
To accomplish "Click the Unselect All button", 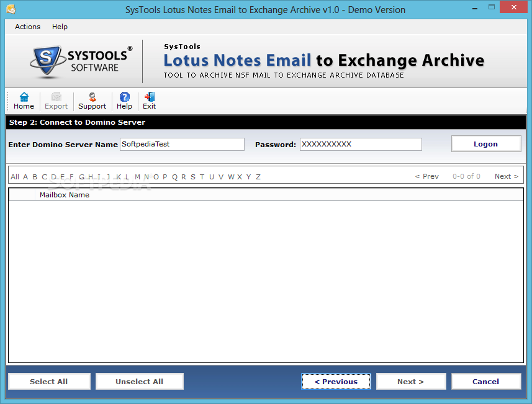I will point(140,381).
